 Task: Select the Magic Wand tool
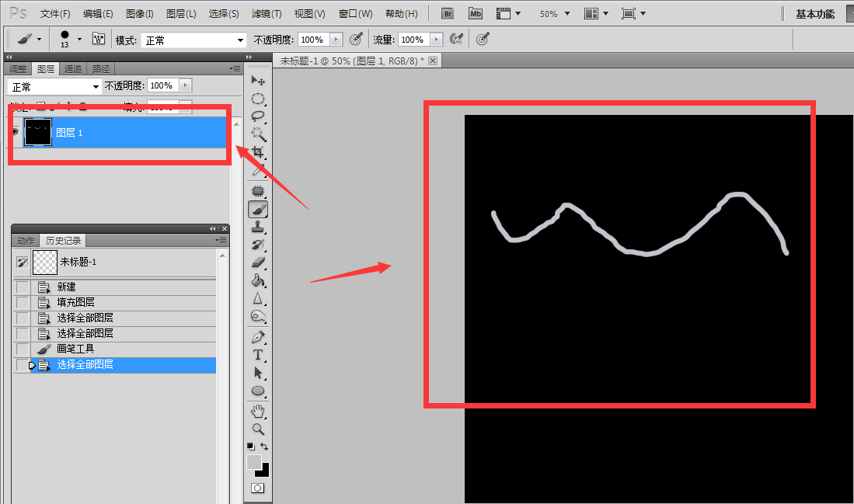(x=258, y=134)
